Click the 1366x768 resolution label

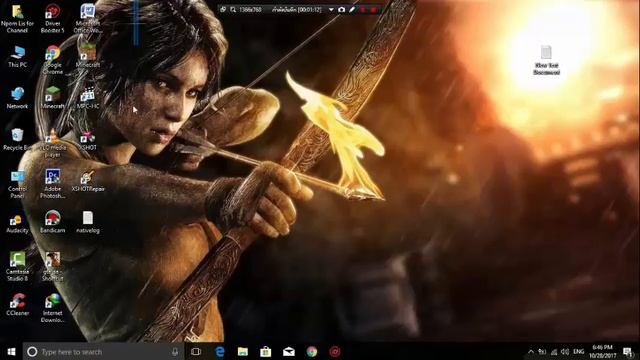[250, 9]
